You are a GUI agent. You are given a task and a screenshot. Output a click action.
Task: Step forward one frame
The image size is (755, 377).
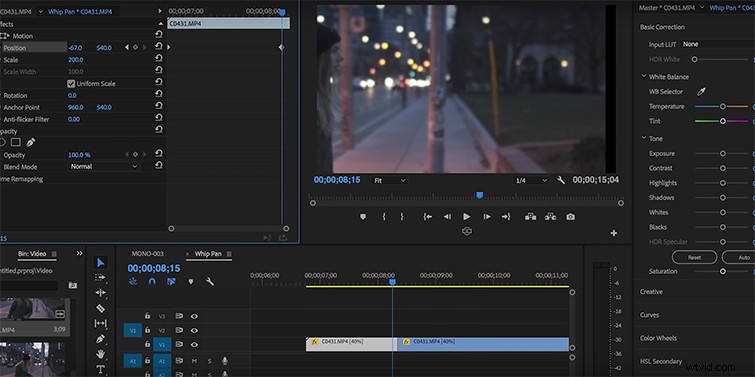point(487,217)
